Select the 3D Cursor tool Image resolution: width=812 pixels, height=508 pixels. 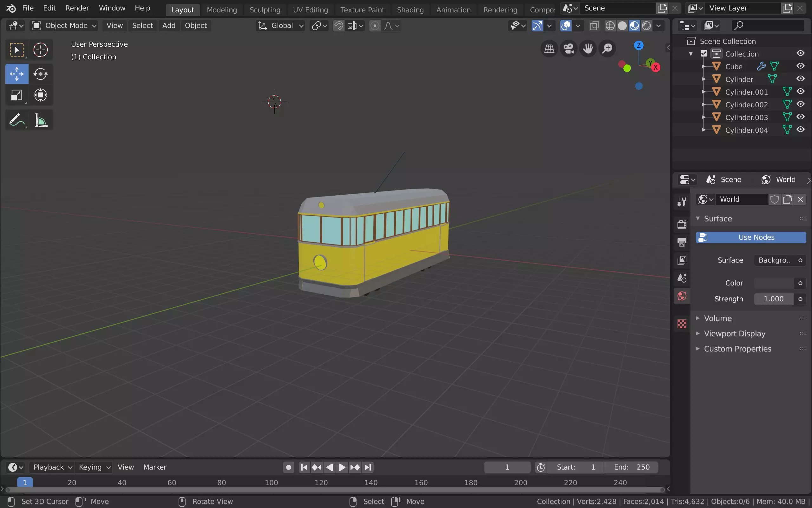pos(41,50)
